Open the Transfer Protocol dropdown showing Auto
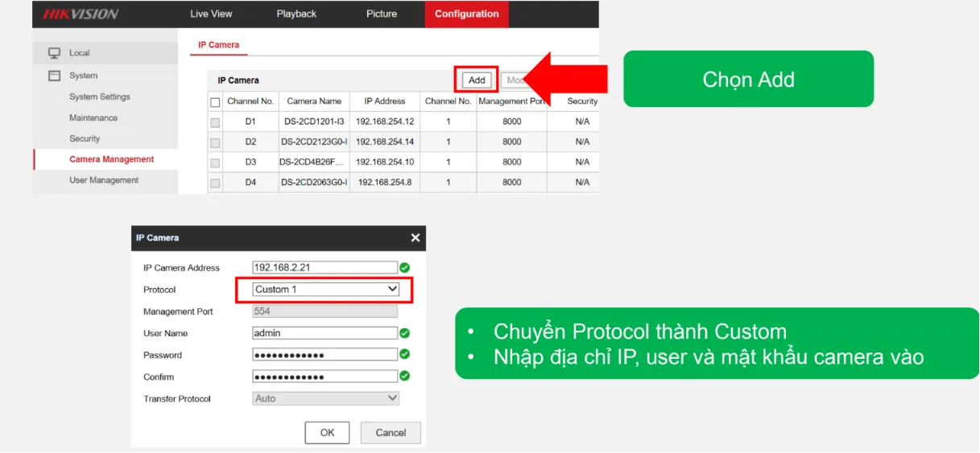 [326, 398]
